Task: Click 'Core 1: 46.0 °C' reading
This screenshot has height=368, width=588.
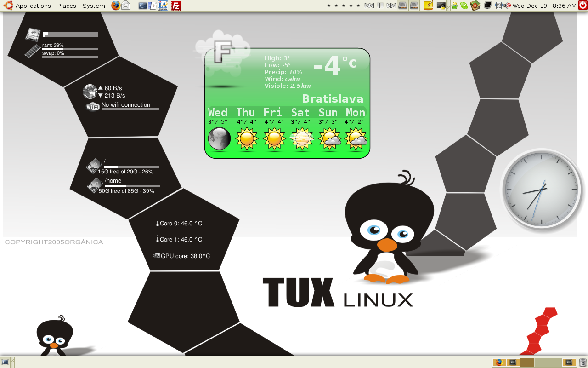Action: 181,240
